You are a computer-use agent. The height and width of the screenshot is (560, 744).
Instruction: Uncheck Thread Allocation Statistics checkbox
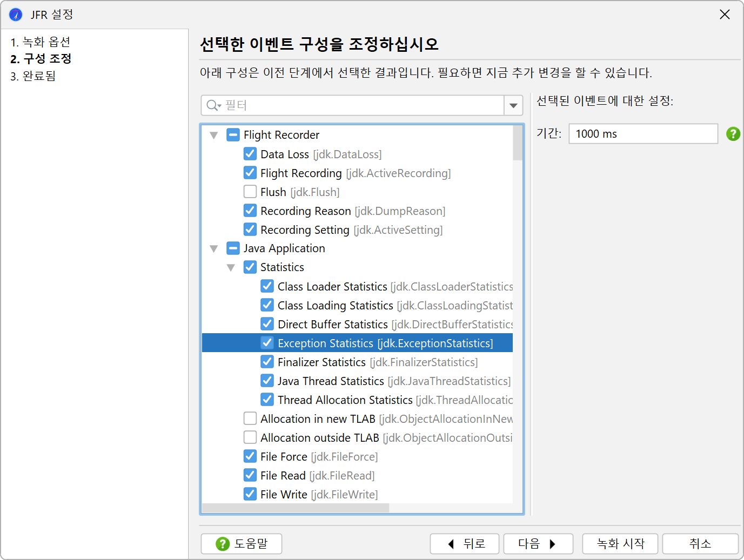267,400
